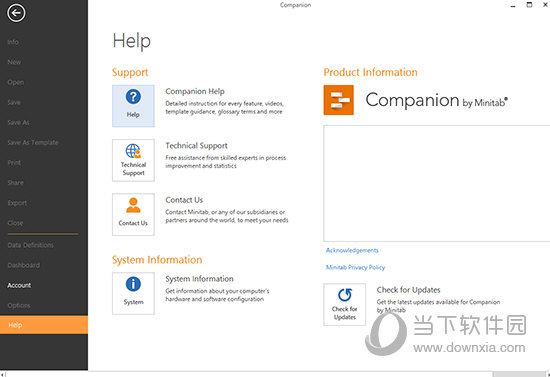Click the horizontal scrollbar left arrow

click(x=3, y=374)
